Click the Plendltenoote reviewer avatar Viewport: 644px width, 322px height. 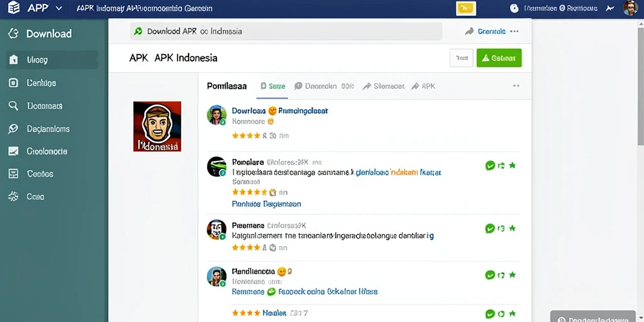216,277
